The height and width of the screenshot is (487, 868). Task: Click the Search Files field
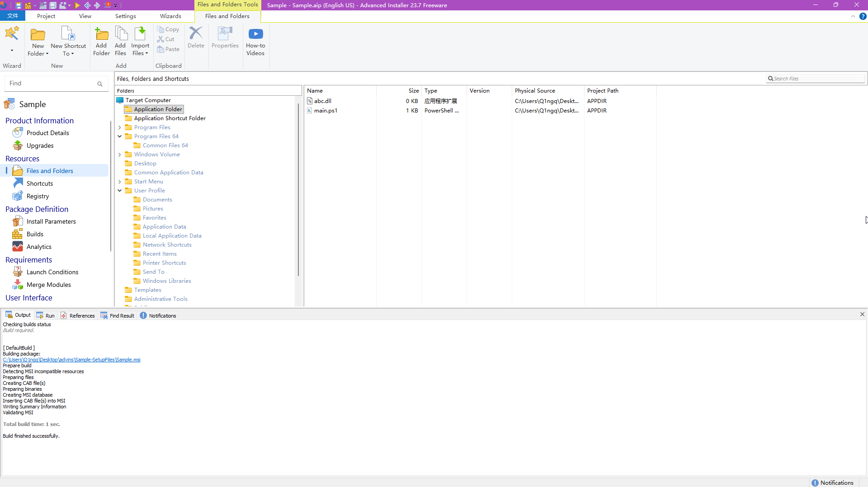point(816,79)
